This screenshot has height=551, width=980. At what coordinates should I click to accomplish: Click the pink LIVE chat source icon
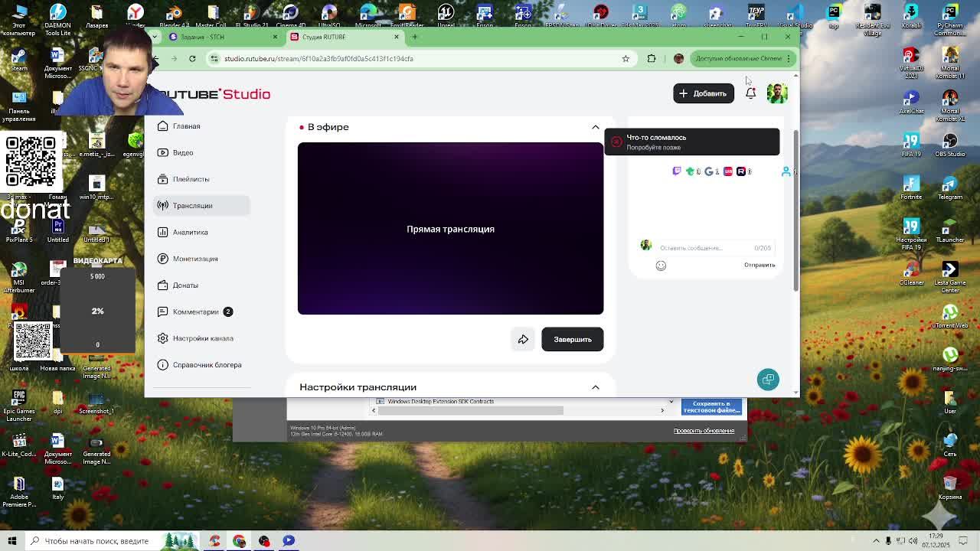(x=727, y=171)
